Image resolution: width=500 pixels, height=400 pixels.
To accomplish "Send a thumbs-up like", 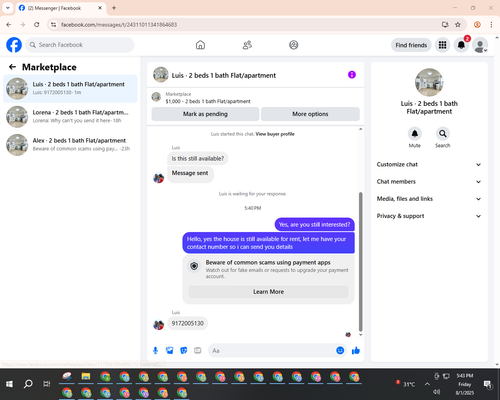I will [x=356, y=350].
